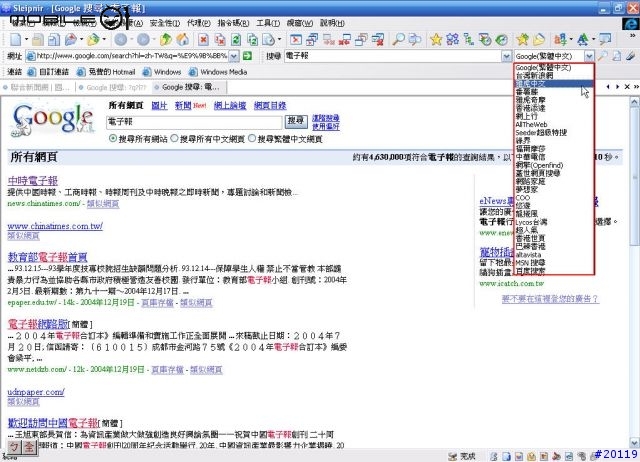This screenshot has height=462, width=640.
Task: Click the History clock toolbar icon
Action: (x=502, y=40)
